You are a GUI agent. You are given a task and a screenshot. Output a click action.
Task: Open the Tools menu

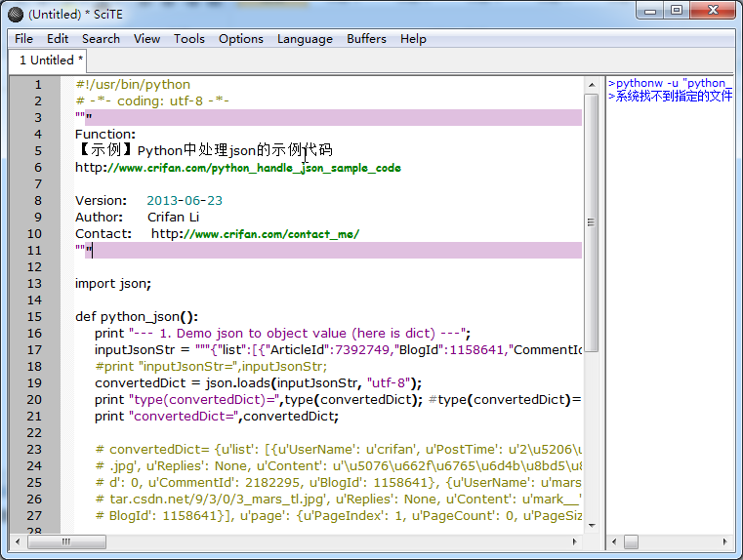tap(189, 39)
